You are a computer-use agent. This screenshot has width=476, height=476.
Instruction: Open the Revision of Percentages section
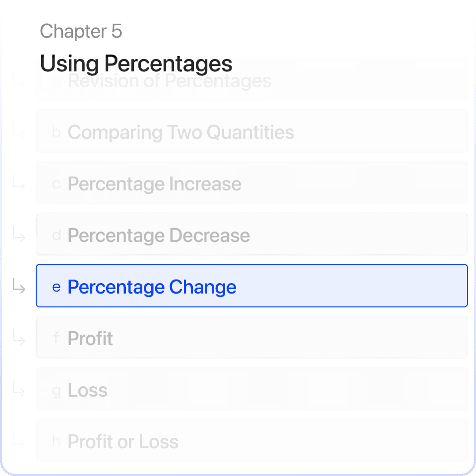(x=252, y=79)
